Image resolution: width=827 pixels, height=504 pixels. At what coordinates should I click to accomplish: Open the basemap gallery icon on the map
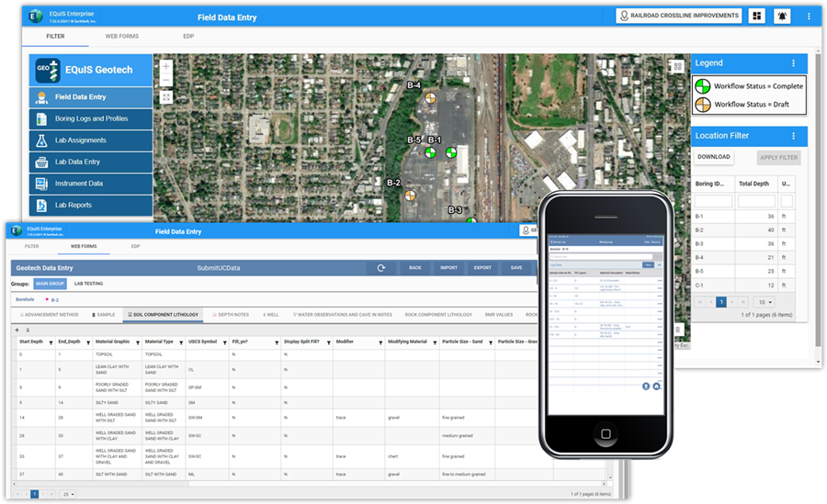pos(678,66)
